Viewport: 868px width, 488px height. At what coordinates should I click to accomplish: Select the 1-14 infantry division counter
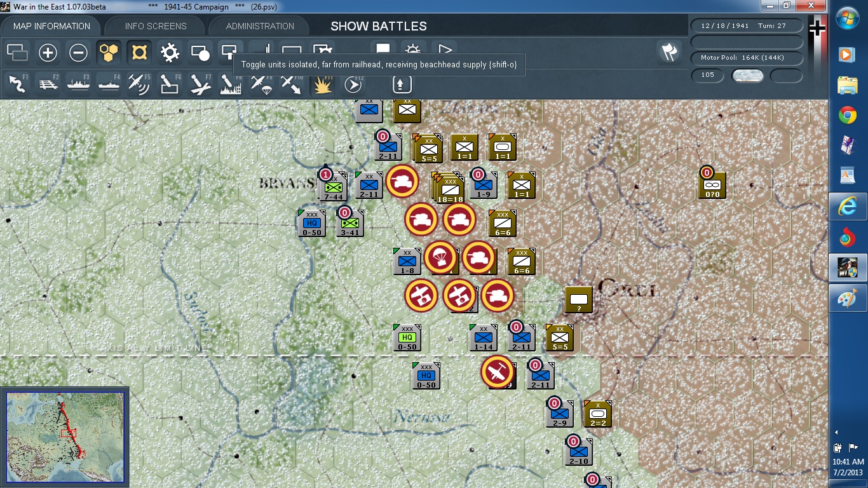483,337
